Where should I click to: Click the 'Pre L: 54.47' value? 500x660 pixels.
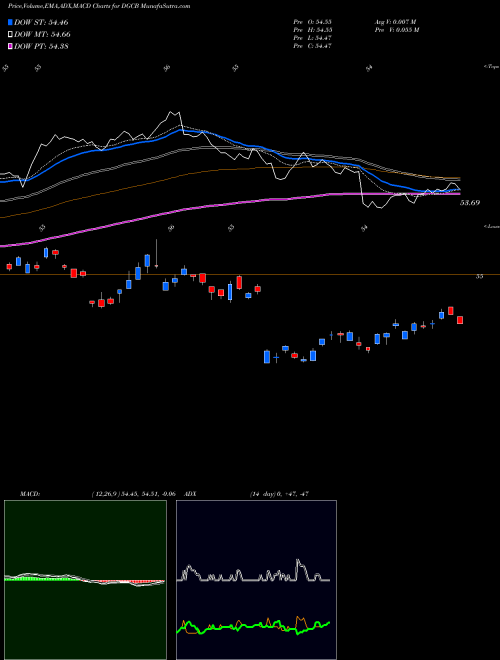tap(312, 38)
